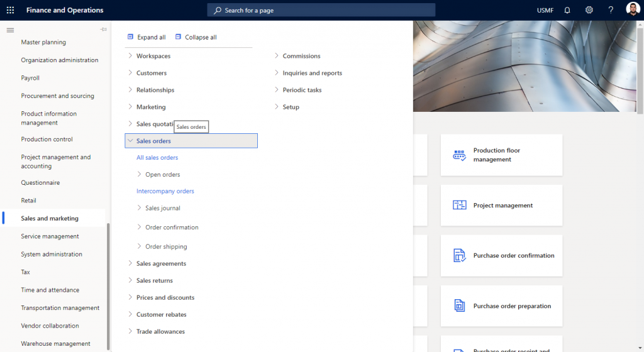Expand the Customers group
This screenshot has height=352, width=644.
130,73
